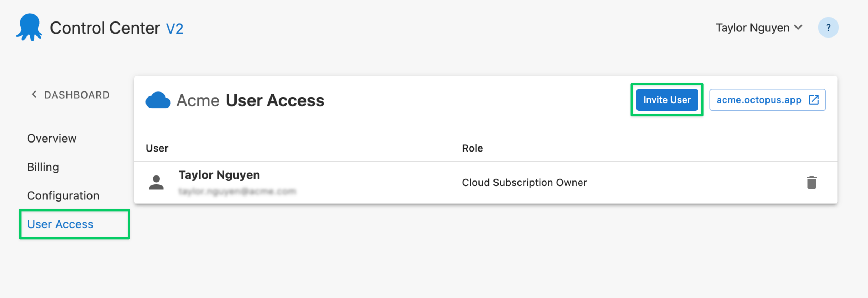Open the Billing section
Screen dimensions: 868x298
pyautogui.click(x=43, y=167)
